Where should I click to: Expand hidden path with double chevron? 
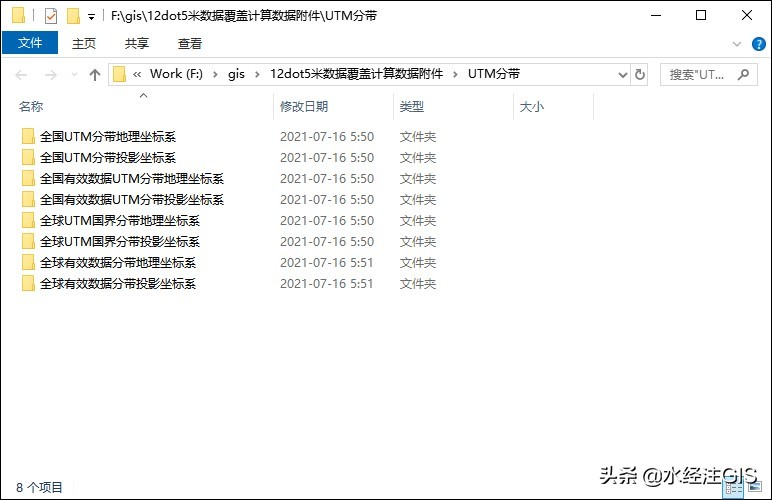pos(137,74)
